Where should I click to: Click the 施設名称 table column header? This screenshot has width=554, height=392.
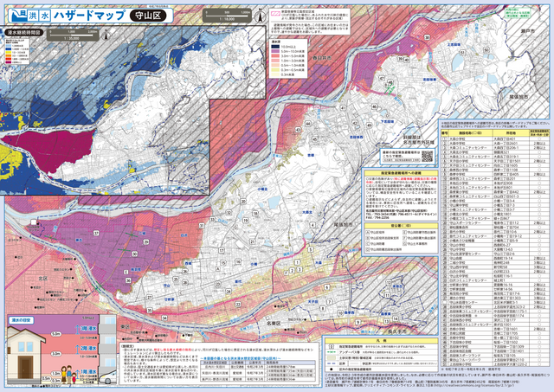pyautogui.click(x=470, y=133)
